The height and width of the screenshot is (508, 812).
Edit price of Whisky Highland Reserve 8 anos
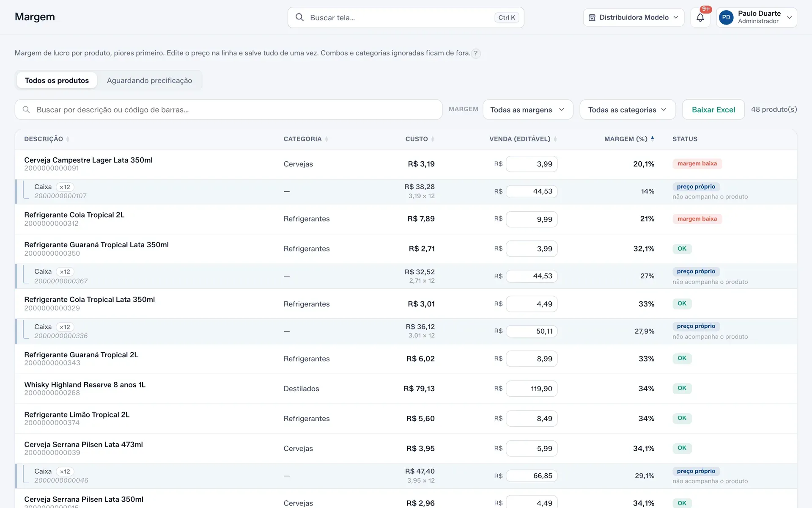point(532,389)
